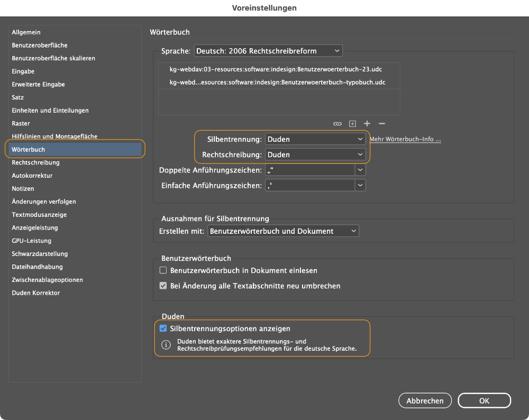The height and width of the screenshot is (420, 529).
Task: Open Hilfslinien und Montagefläche
Action: 75,136
